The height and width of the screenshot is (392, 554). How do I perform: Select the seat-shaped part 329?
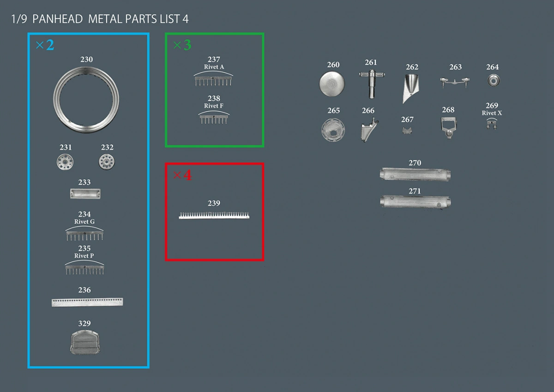[84, 342]
